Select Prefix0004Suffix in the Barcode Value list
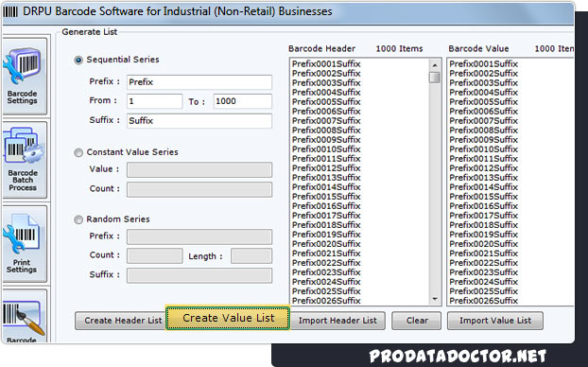Screen dimensions: 588x367 click(x=484, y=93)
